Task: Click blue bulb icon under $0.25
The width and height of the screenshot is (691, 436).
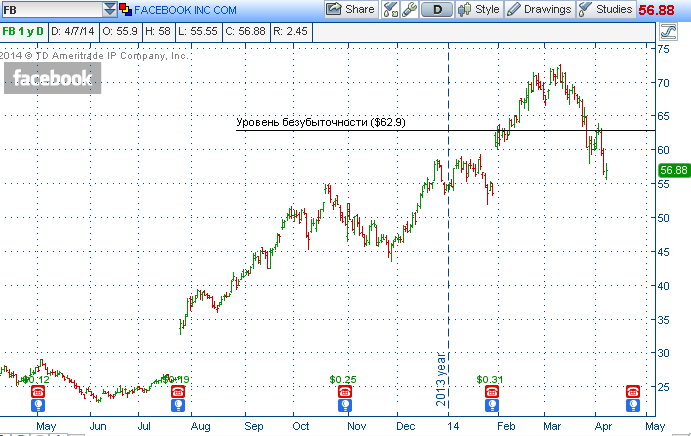Action: pyautogui.click(x=345, y=405)
